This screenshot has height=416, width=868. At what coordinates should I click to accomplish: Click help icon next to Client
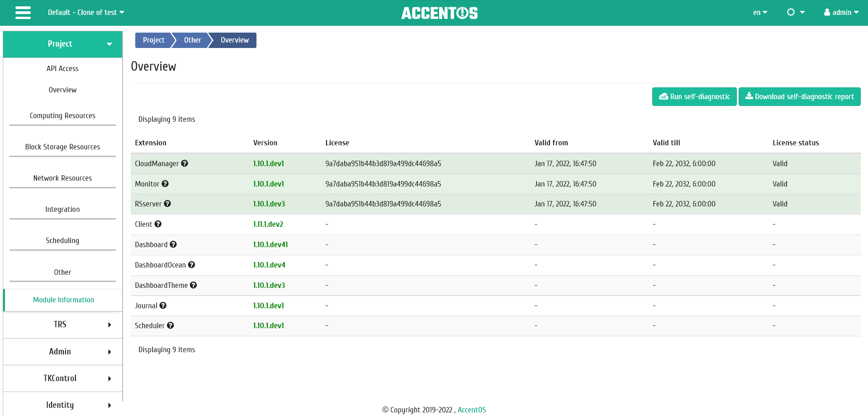(158, 224)
